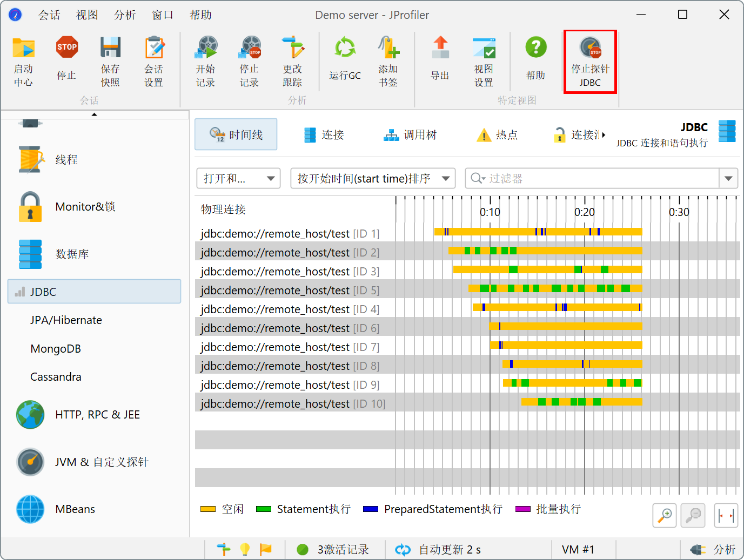744x560 pixels.
Task: Open the 会话 menu
Action: [x=49, y=15]
